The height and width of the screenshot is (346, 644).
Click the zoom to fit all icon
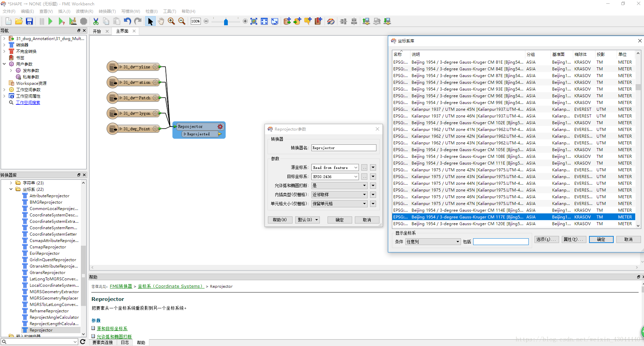[x=254, y=21]
